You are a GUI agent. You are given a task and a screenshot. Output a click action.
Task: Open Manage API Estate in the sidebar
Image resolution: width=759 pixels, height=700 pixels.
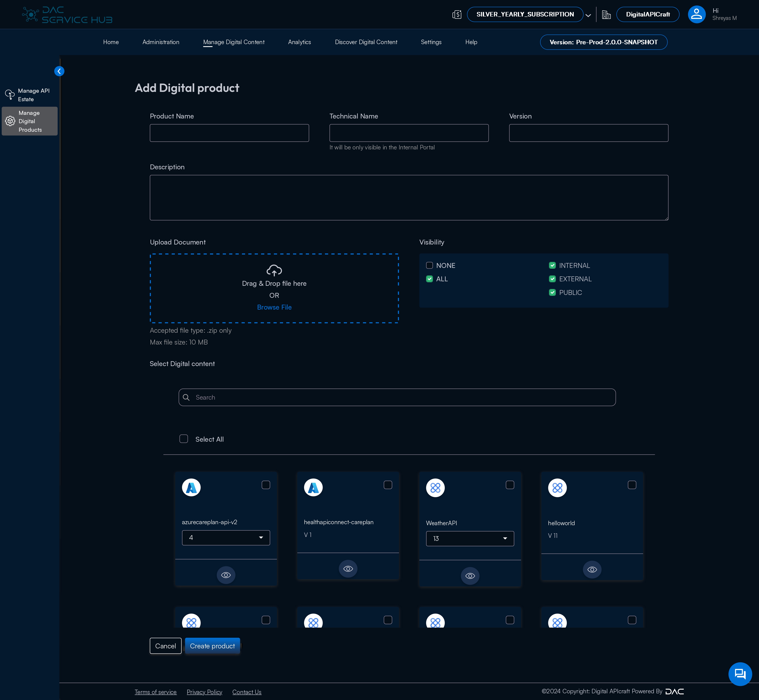[29, 95]
